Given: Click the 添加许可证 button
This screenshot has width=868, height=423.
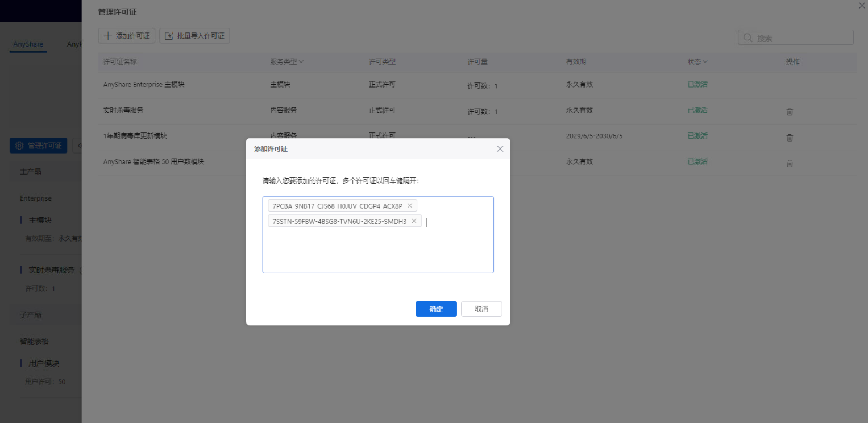Looking at the screenshot, I should coord(127,36).
